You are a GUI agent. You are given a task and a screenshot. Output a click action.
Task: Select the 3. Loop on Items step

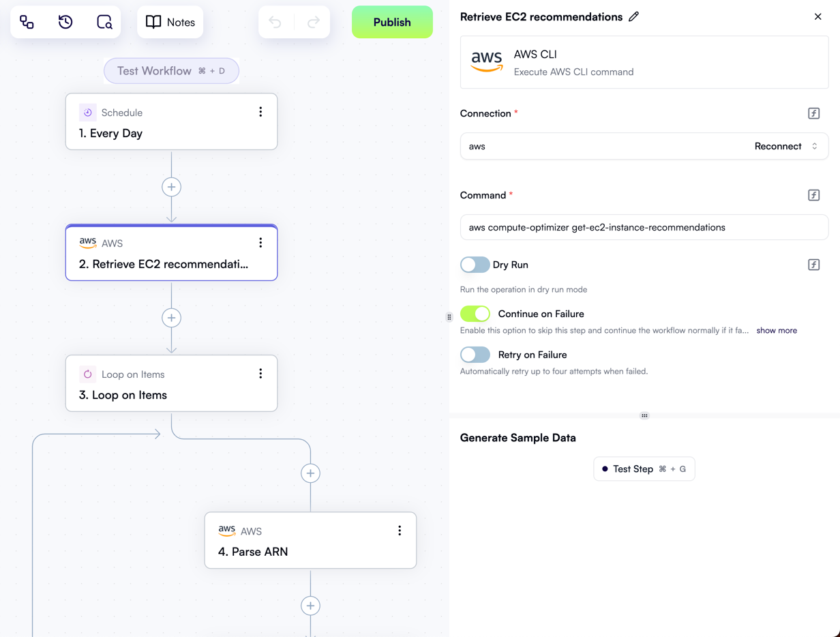coord(171,383)
